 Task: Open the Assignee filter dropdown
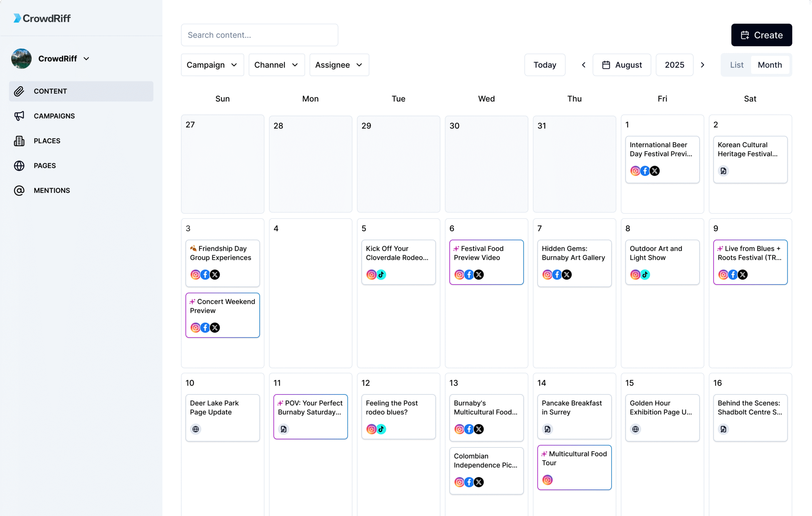(x=338, y=65)
